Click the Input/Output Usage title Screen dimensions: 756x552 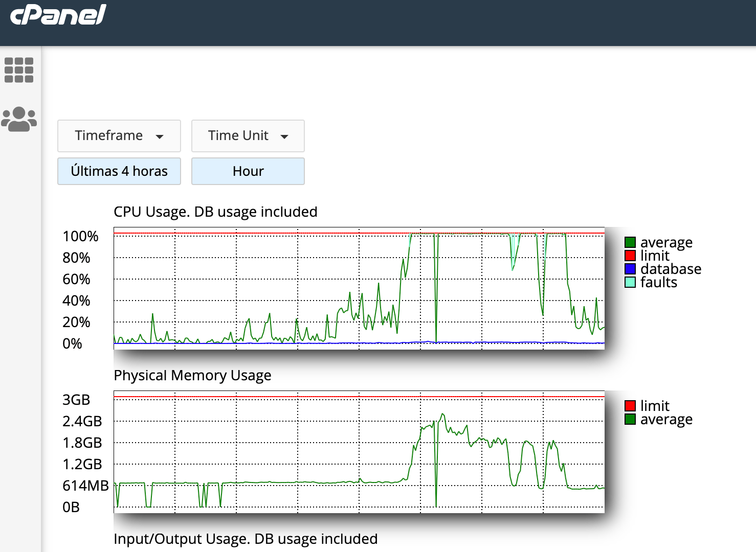(246, 539)
